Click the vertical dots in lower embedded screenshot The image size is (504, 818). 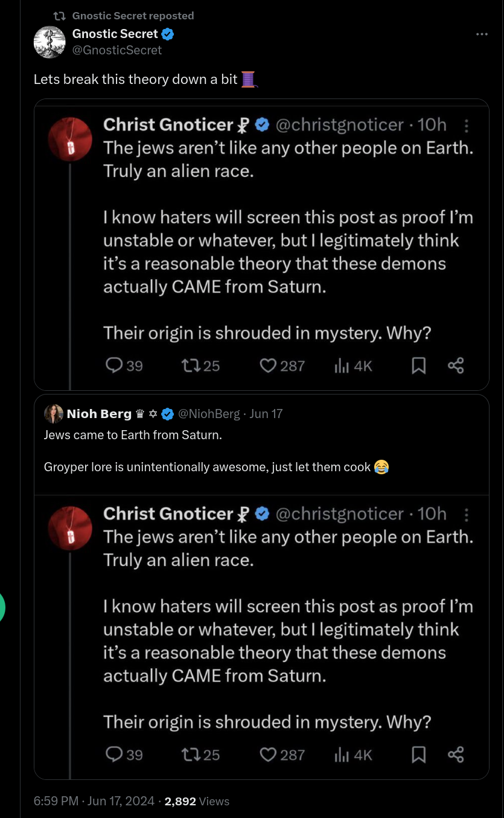click(466, 515)
